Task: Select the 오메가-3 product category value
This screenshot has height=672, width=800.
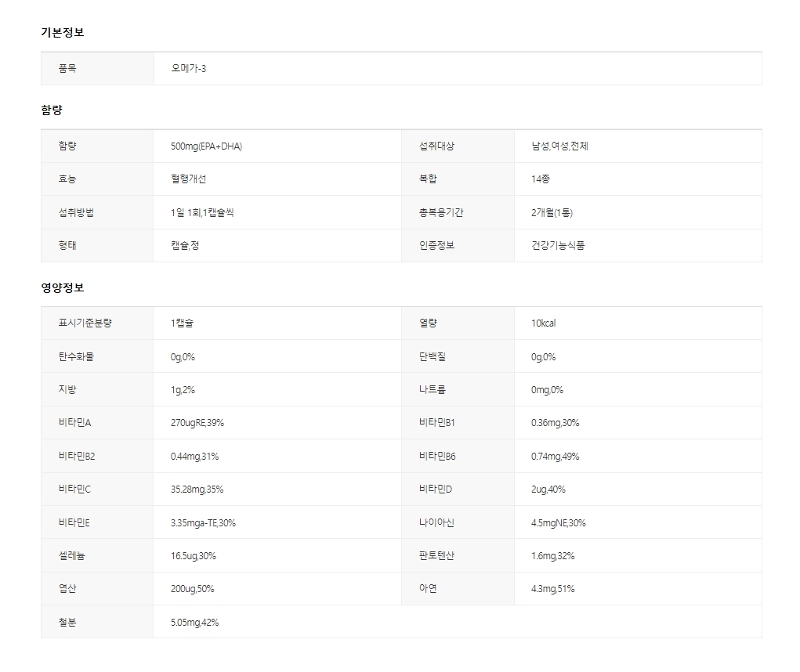Action: [189, 68]
